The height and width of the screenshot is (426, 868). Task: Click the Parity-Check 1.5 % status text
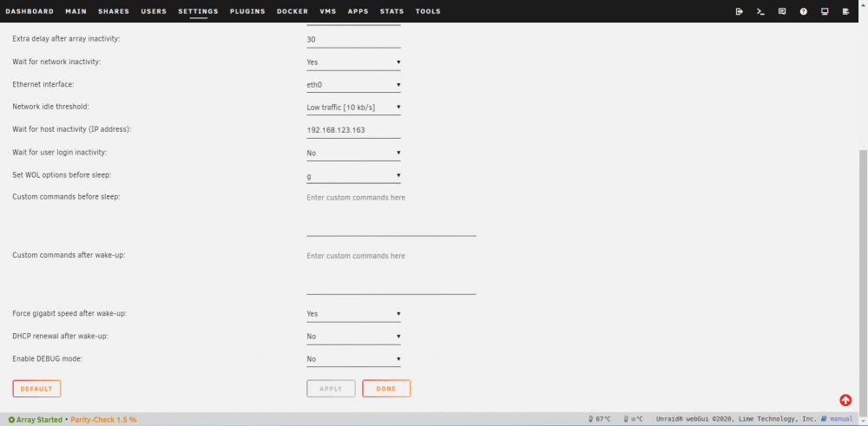pos(103,420)
